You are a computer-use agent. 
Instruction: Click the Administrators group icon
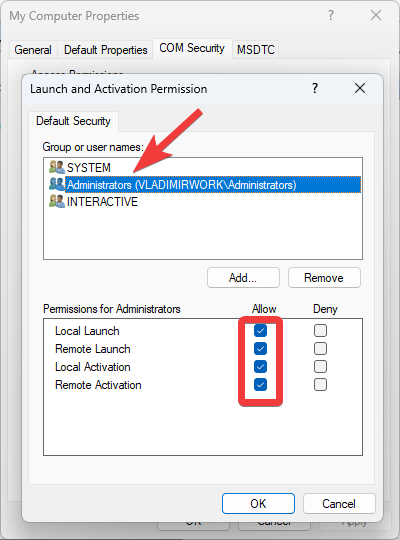click(x=57, y=184)
